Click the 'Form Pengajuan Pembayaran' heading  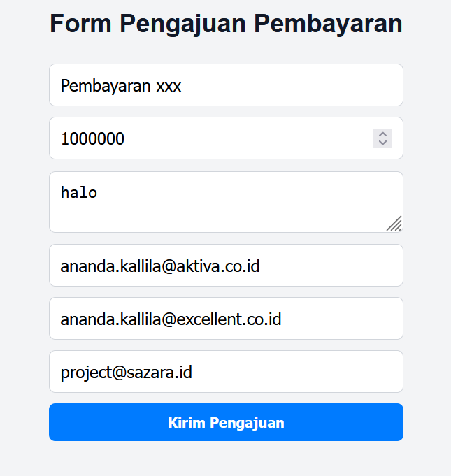(226, 24)
